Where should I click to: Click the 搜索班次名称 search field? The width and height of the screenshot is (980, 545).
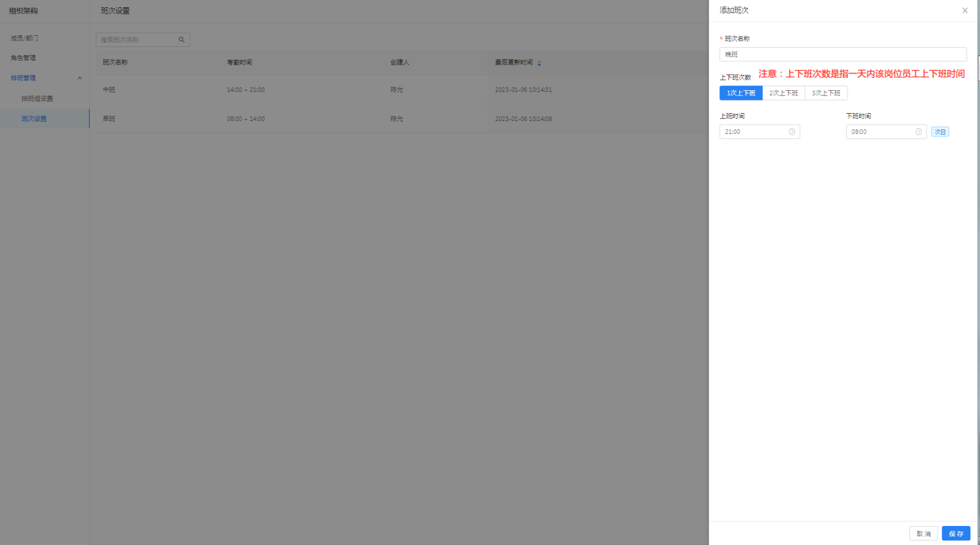pyautogui.click(x=137, y=40)
